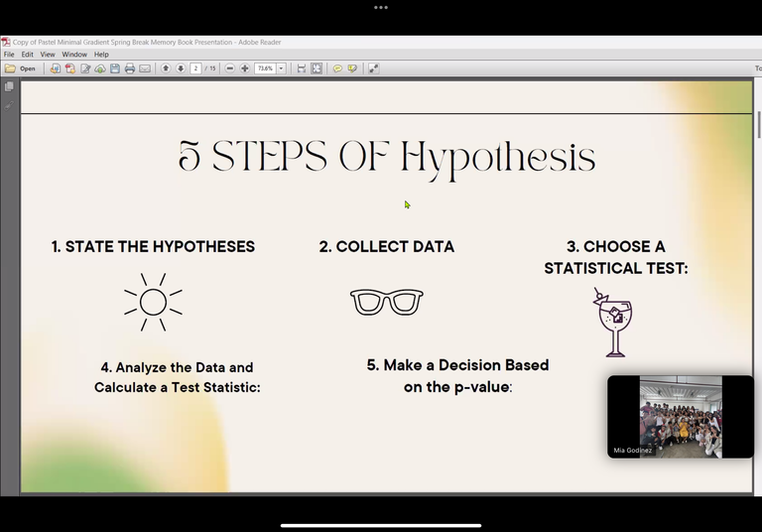Click the sun icon on the slide
The image size is (762, 532).
(153, 302)
